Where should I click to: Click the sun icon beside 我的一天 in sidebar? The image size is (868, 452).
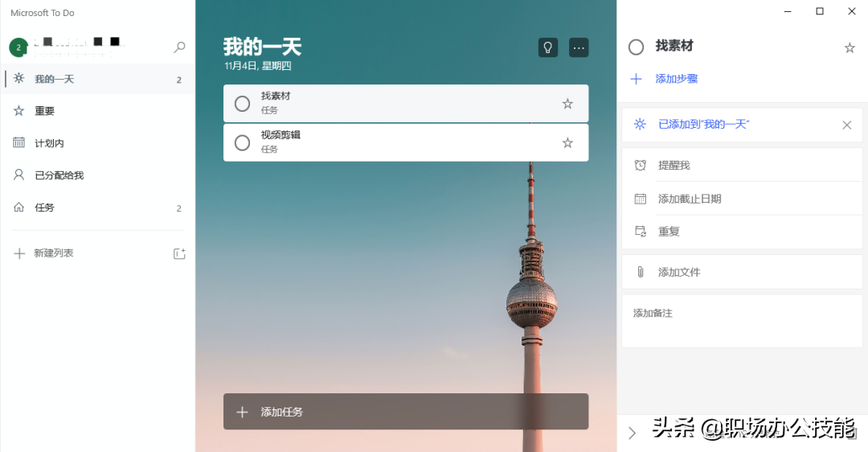(x=18, y=79)
